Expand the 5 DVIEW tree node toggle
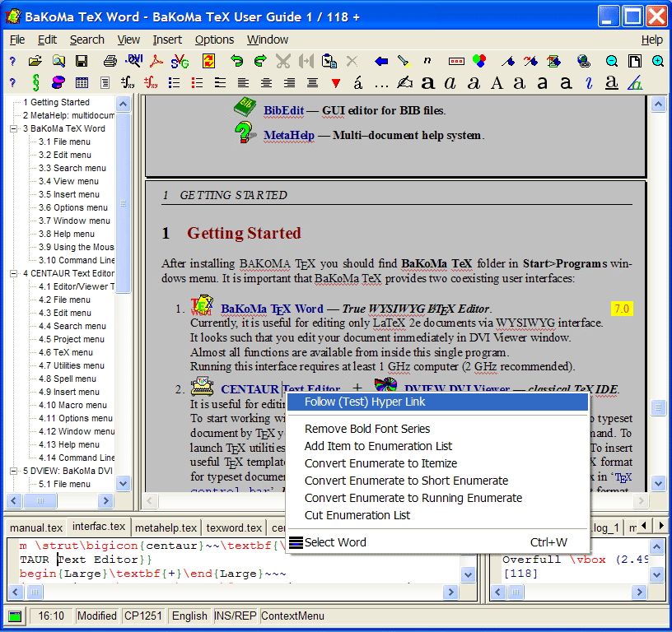The image size is (672, 632). click(14, 471)
